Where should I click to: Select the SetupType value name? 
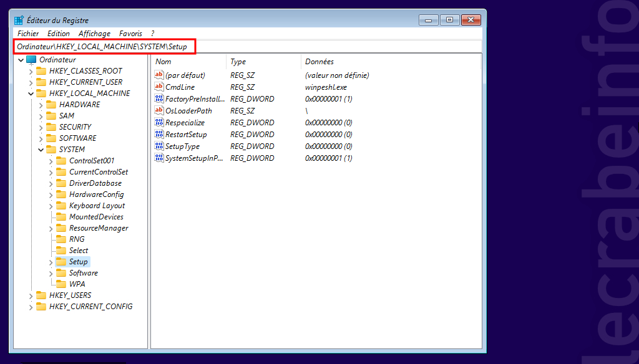coord(183,146)
